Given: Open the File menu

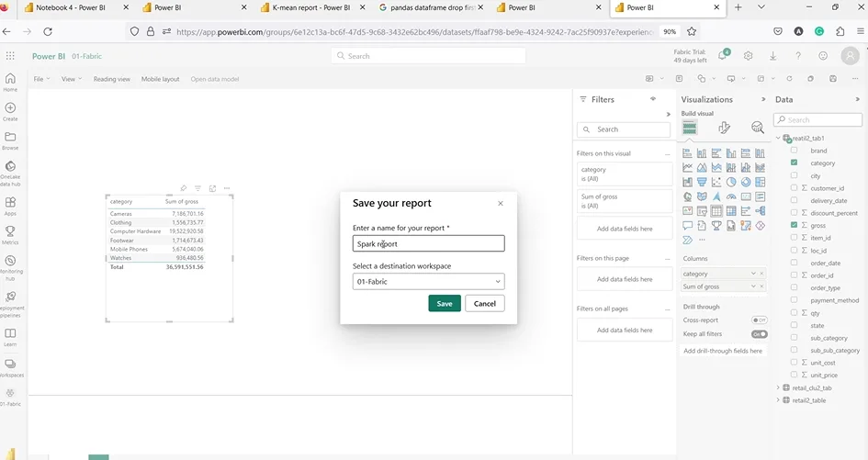Looking at the screenshot, I should (42, 79).
